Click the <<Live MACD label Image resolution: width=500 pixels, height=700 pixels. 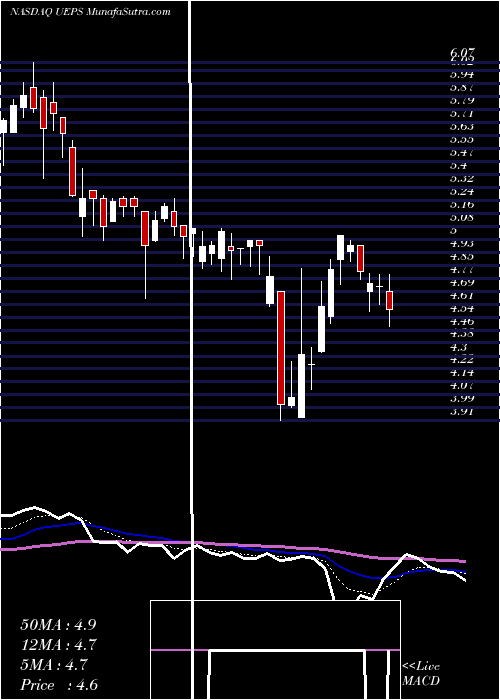tap(421, 674)
